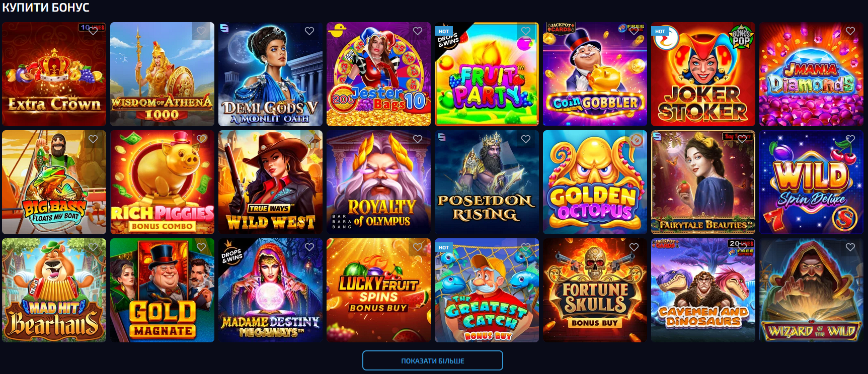This screenshot has width=868, height=374.
Task: Toggle heart on Fortune Skulls
Action: click(x=634, y=247)
